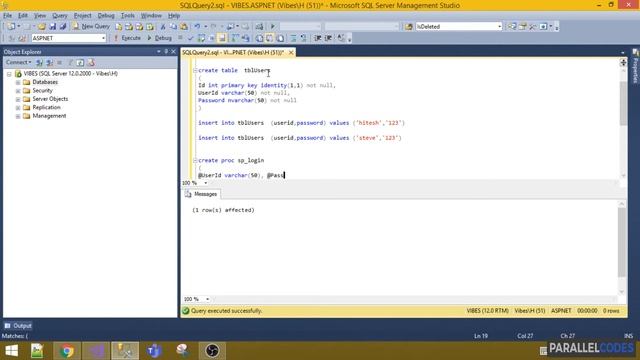Open Windows Start button
The width and height of the screenshot is (640, 360).
(x=11, y=351)
